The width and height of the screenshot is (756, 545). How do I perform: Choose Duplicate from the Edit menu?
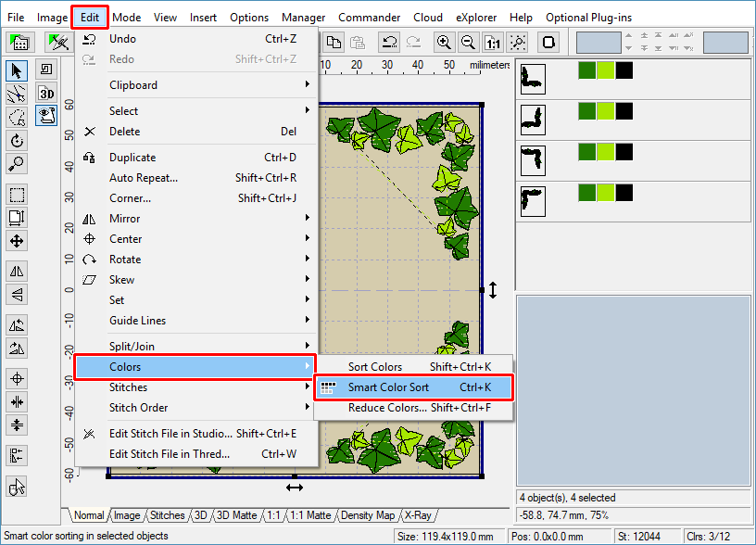point(196,158)
